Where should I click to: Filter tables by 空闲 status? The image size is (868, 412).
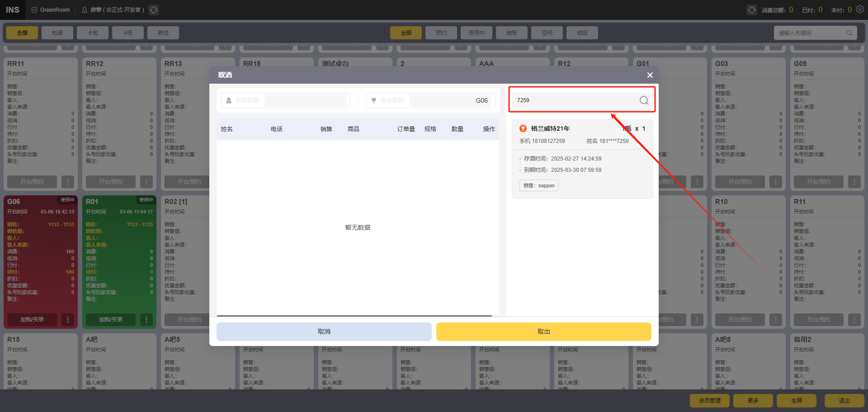547,33
